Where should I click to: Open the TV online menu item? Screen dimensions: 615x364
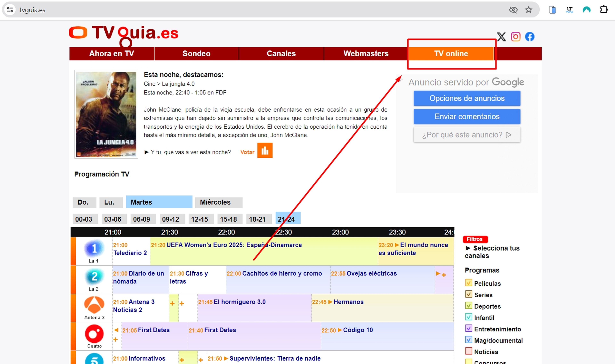point(451,53)
